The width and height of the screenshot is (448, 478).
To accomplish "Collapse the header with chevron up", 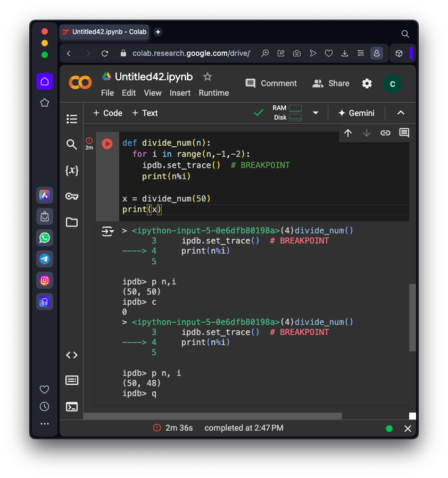I will (401, 113).
